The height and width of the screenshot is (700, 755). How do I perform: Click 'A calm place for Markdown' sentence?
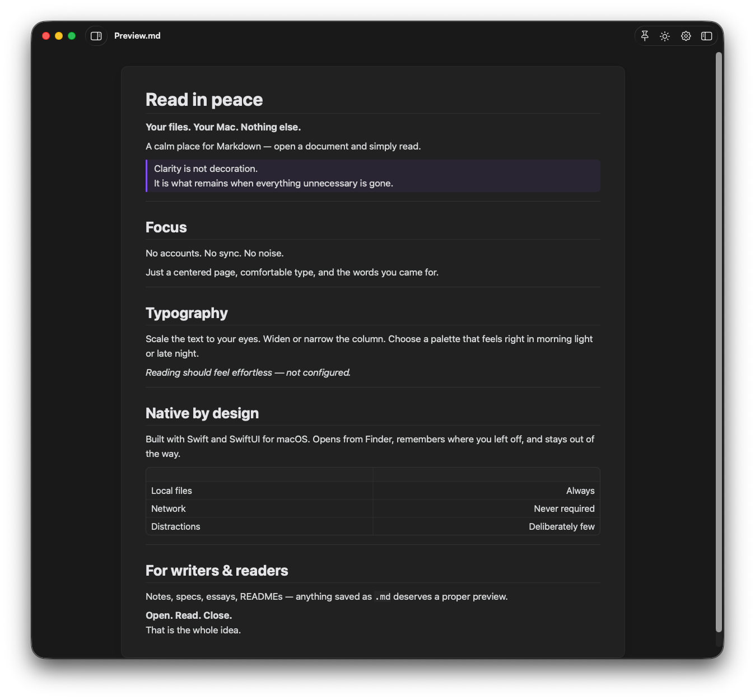(283, 146)
